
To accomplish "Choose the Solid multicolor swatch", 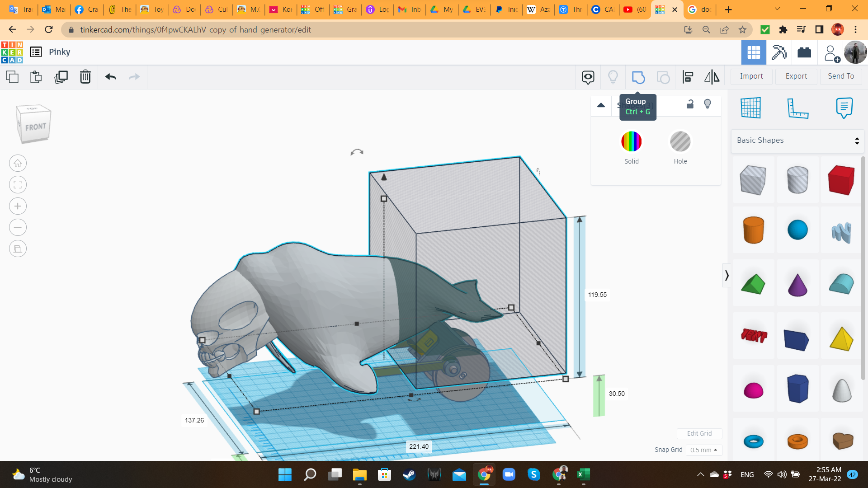I will 631,142.
